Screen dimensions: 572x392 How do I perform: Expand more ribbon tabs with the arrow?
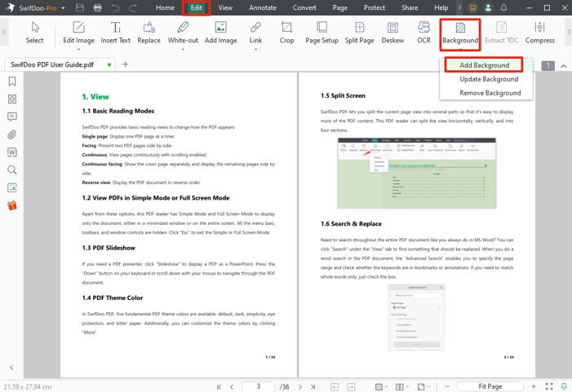(459, 7)
